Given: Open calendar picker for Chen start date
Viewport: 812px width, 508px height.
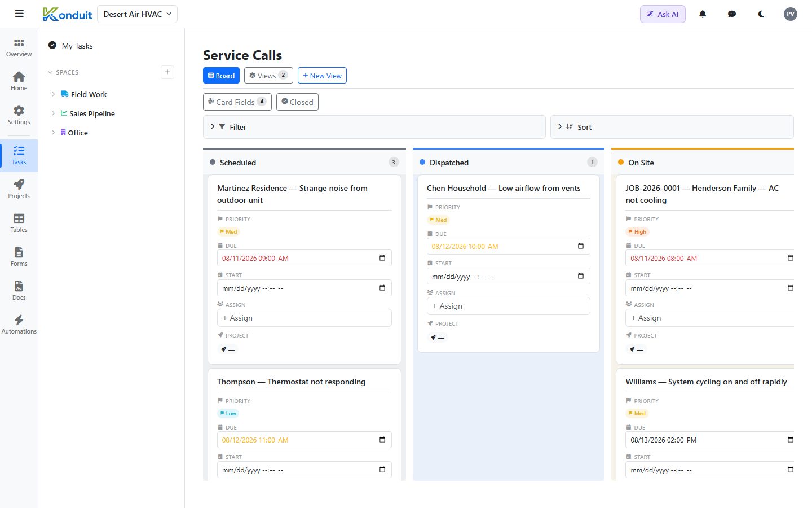Looking at the screenshot, I should (581, 276).
